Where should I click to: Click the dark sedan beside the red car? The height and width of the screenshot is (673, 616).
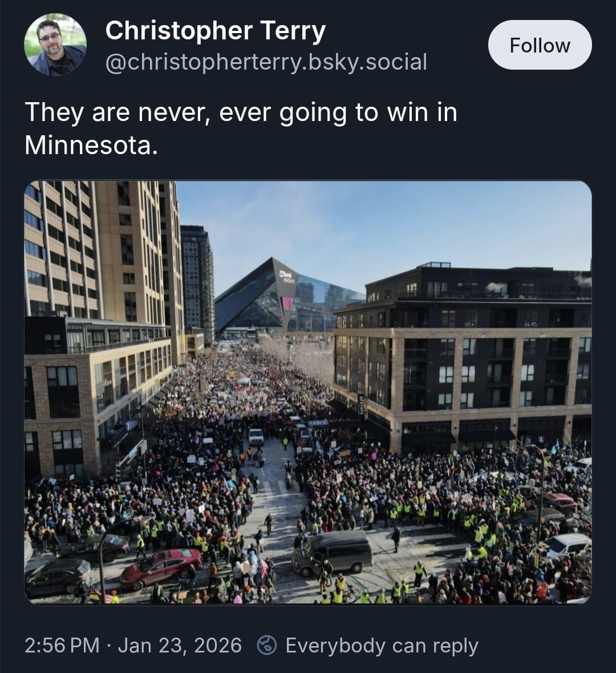click(x=58, y=577)
